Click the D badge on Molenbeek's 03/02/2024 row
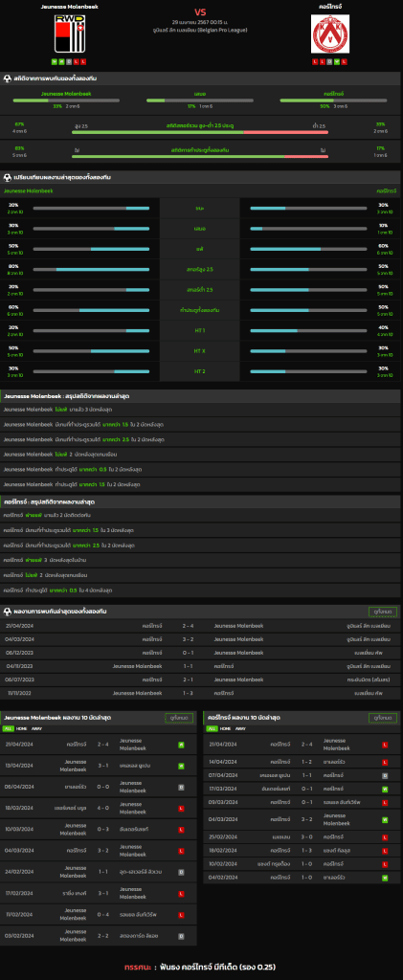403x980 pixels. coord(181,936)
